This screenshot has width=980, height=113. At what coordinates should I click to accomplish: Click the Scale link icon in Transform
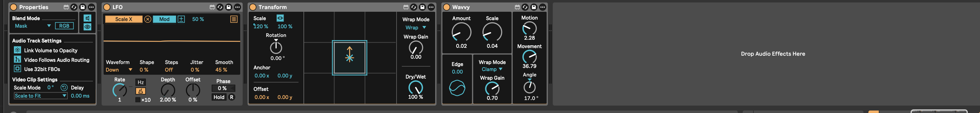[280, 18]
